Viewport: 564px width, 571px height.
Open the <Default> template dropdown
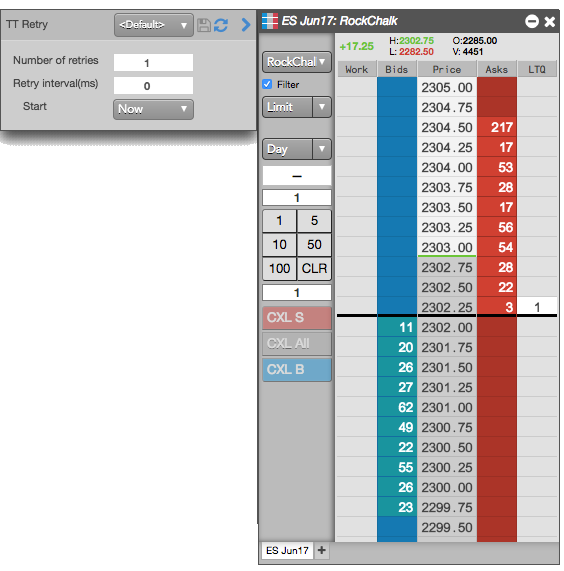[x=153, y=25]
